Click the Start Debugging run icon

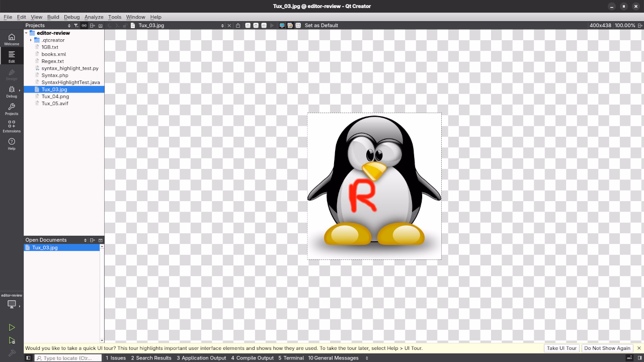(12, 340)
